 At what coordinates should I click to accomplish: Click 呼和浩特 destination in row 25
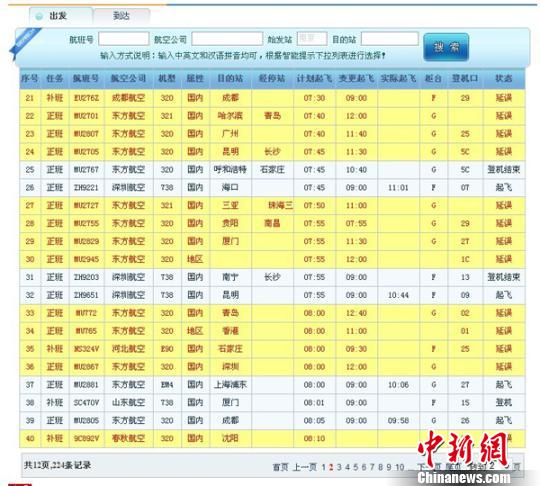coord(230,170)
